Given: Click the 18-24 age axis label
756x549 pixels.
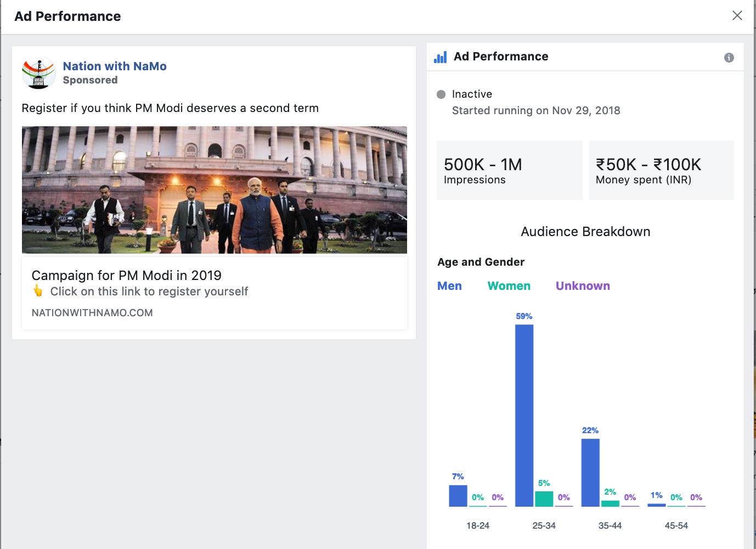Looking at the screenshot, I should point(478,525).
